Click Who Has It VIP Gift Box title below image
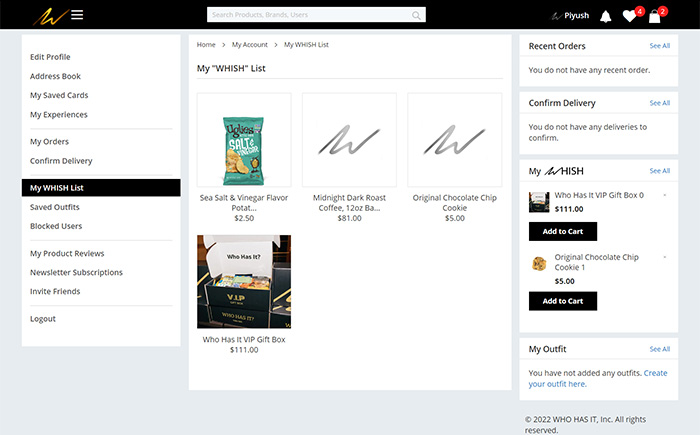This screenshot has width=700, height=435. [244, 339]
